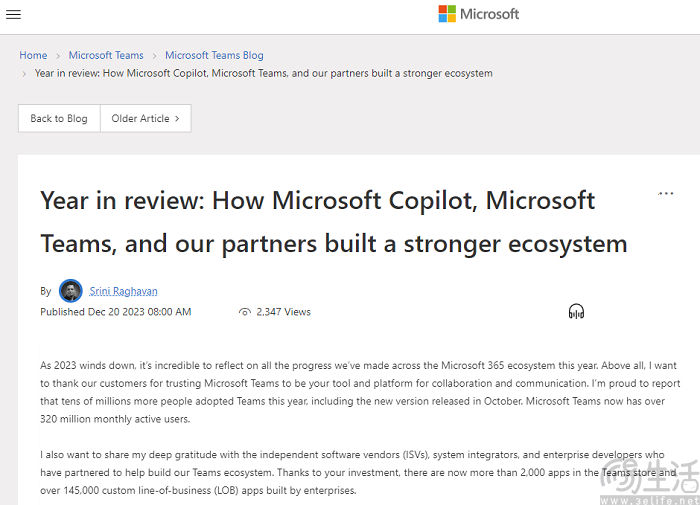Click the breadcrumb 'Year in review' current page text
This screenshot has width=700, height=505.
point(263,73)
